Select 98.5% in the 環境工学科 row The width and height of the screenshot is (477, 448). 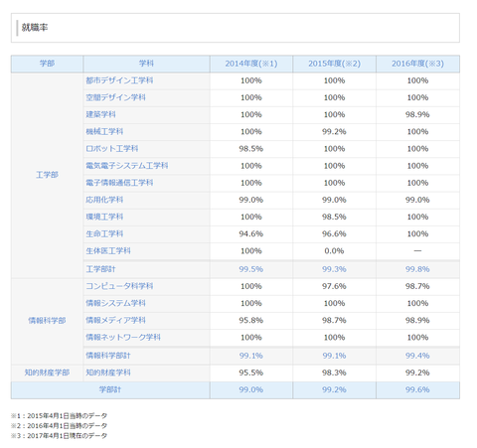tap(334, 217)
